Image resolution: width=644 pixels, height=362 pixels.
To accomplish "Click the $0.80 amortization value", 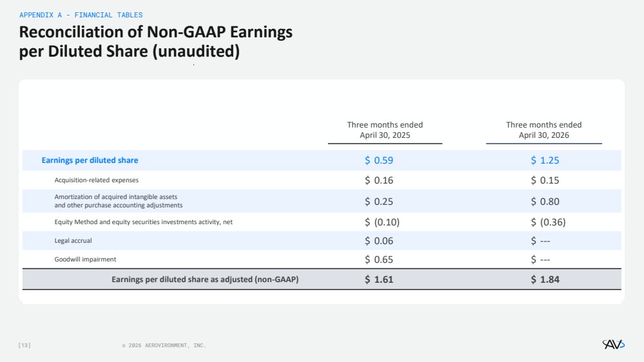I will pyautogui.click(x=545, y=202).
